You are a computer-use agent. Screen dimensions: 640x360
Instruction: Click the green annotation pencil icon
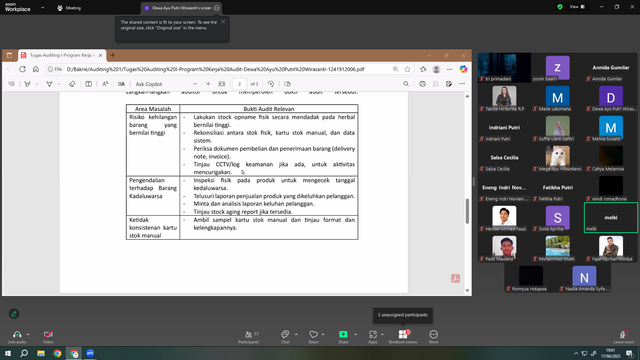point(14,313)
